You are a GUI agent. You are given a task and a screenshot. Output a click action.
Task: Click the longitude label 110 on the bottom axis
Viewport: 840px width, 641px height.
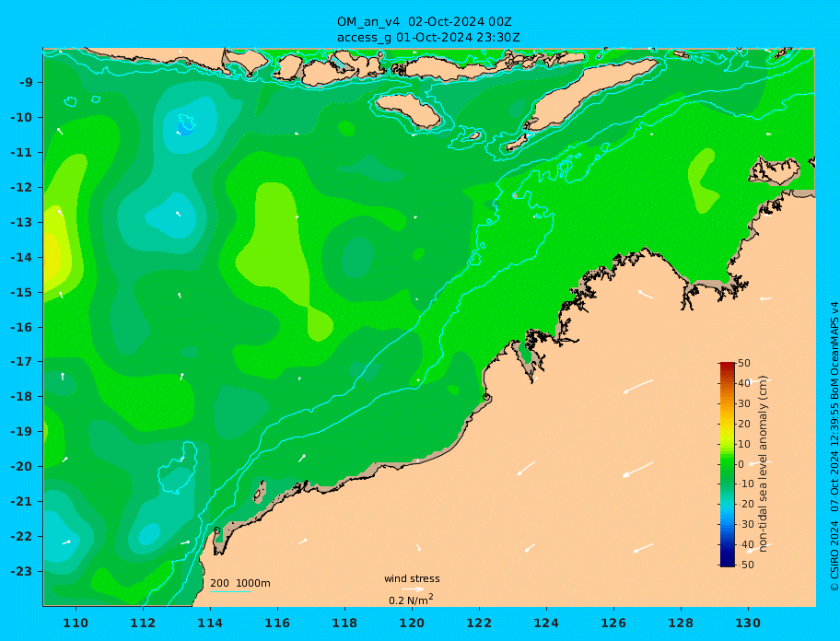tap(76, 623)
